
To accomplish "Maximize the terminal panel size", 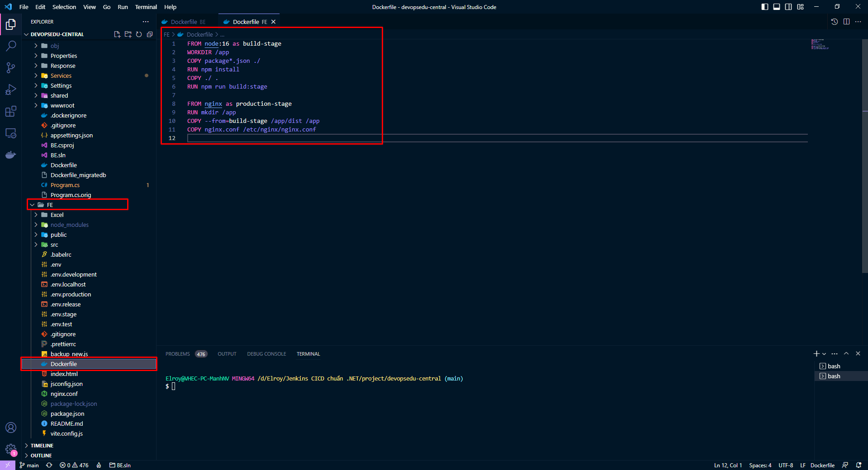I will [846, 354].
